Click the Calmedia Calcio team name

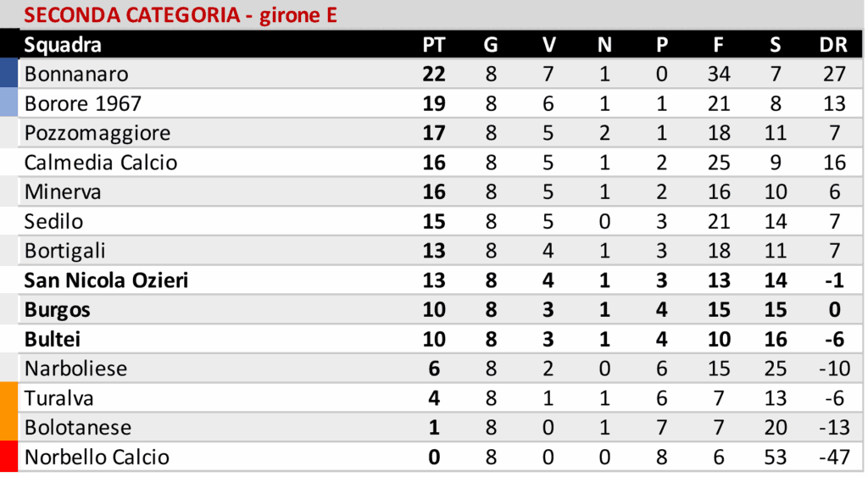pyautogui.click(x=101, y=163)
